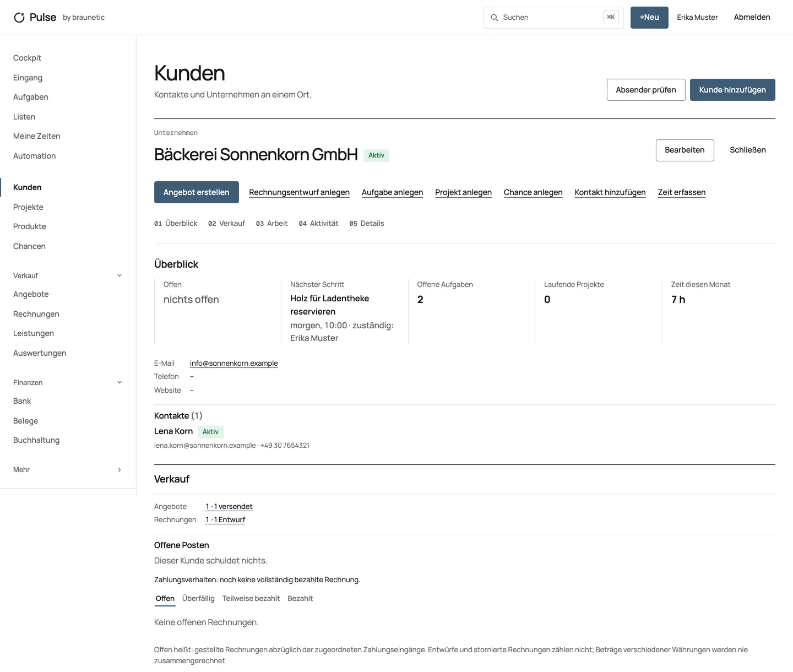Open Automation in the sidebar

[x=35, y=156]
